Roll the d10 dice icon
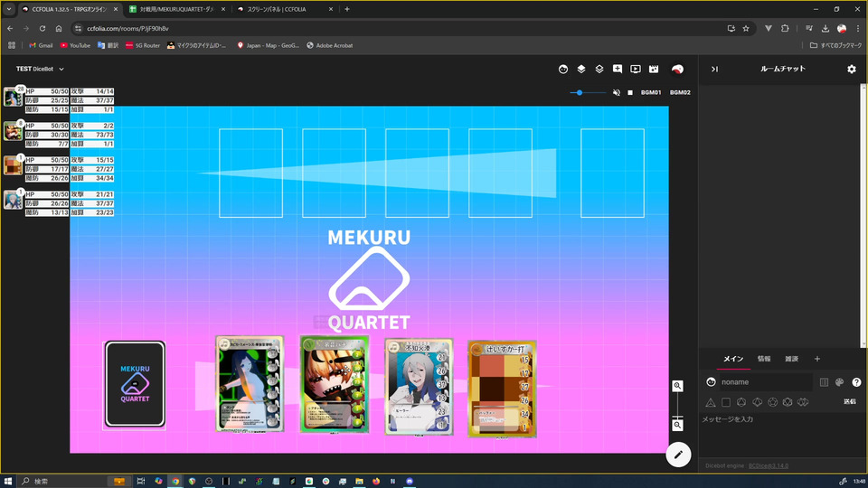Viewport: 868px width, 488px height. 757,402
